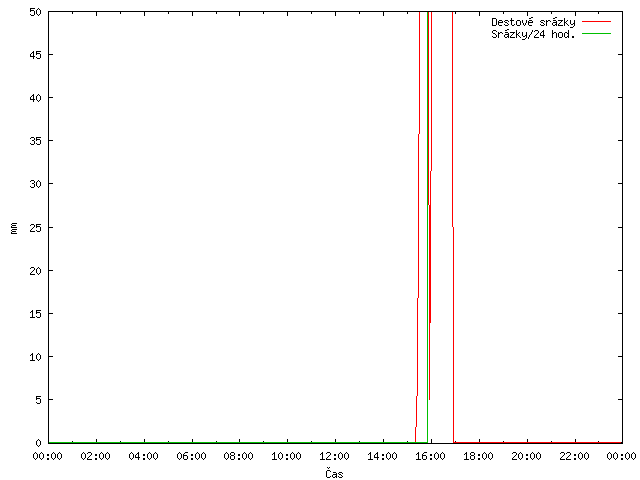Click the 02:00 time axis label

(x=96, y=456)
